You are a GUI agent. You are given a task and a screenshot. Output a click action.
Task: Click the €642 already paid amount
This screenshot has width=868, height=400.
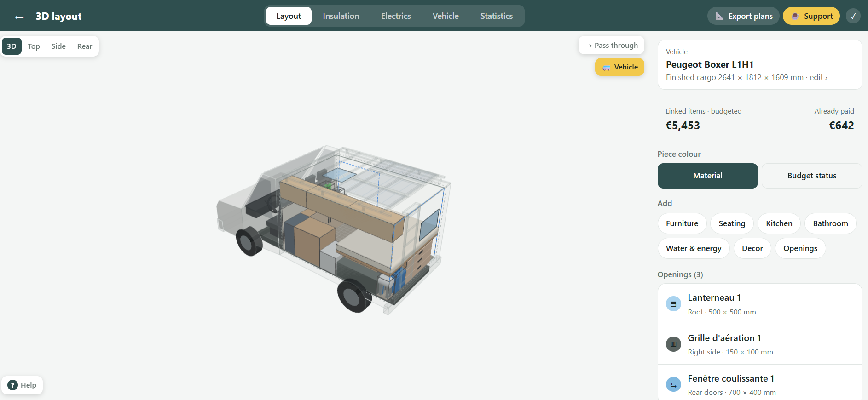click(x=841, y=126)
